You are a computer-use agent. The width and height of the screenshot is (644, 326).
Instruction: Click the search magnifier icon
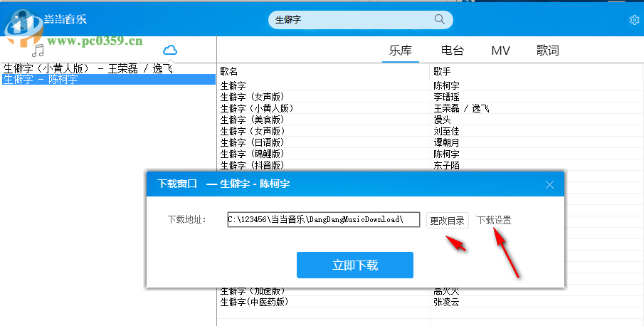[x=440, y=19]
